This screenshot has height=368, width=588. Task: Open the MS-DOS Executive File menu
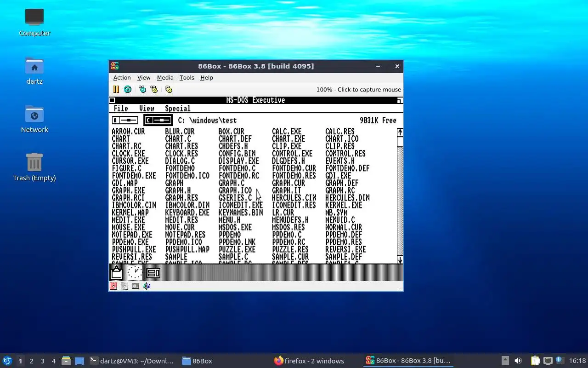tap(121, 109)
